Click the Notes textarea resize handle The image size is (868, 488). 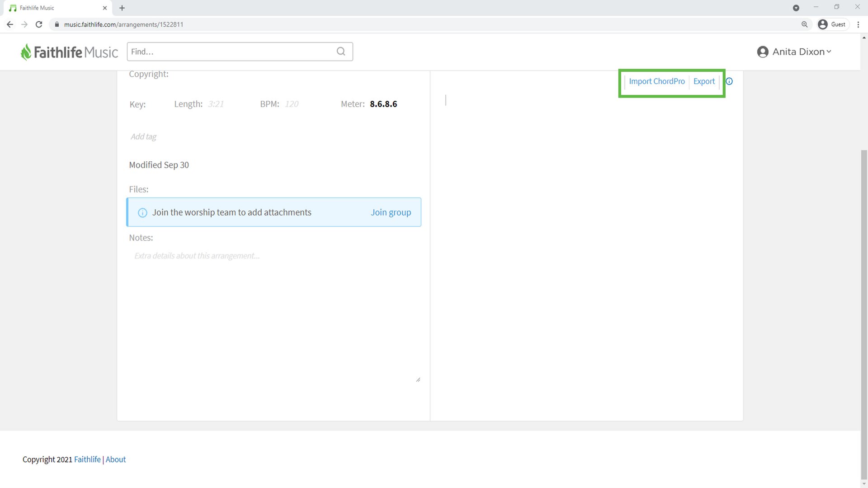[418, 380]
